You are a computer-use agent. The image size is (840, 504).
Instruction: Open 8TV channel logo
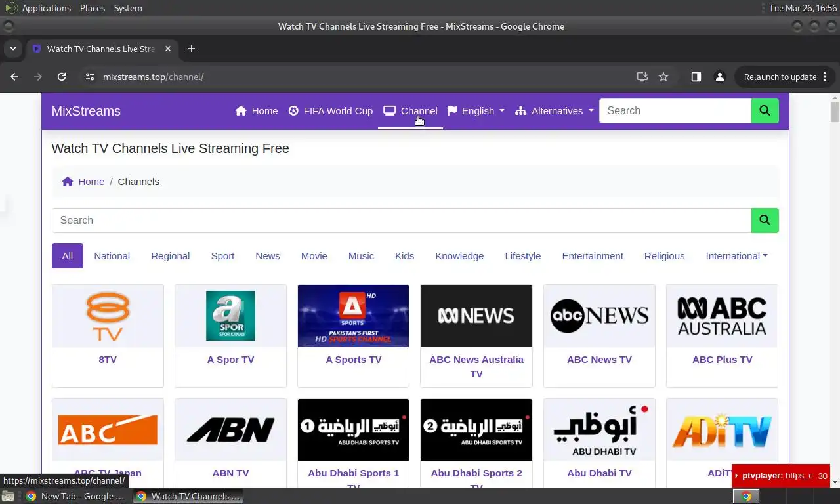108,316
